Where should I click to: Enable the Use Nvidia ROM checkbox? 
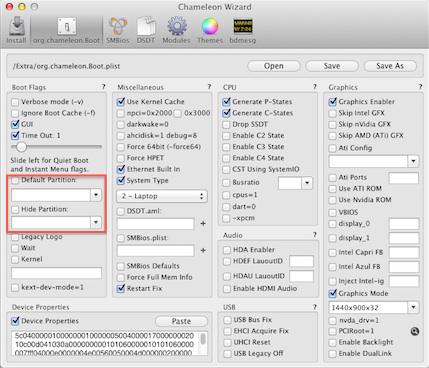[x=332, y=200]
